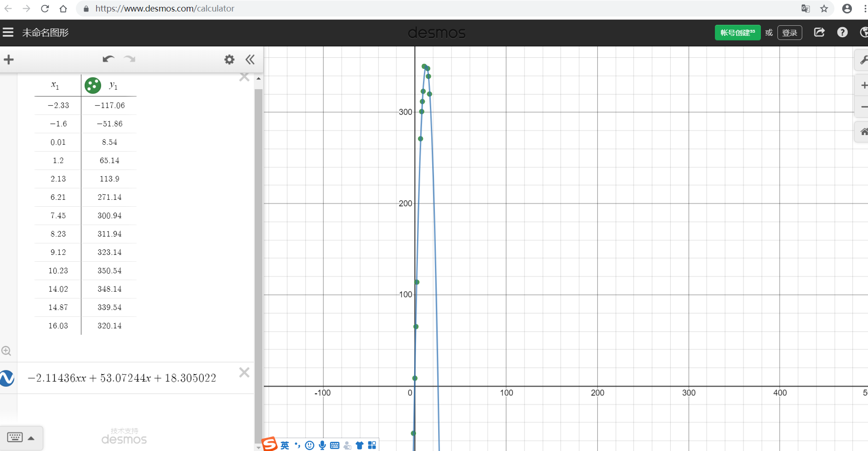Select the x1 column header

tap(55, 85)
